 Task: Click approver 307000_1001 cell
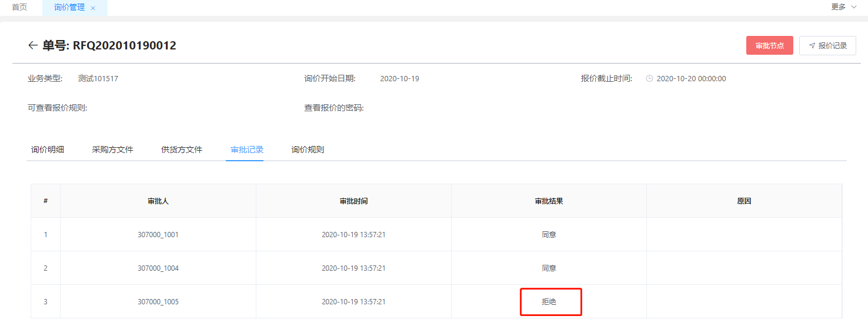click(x=158, y=234)
